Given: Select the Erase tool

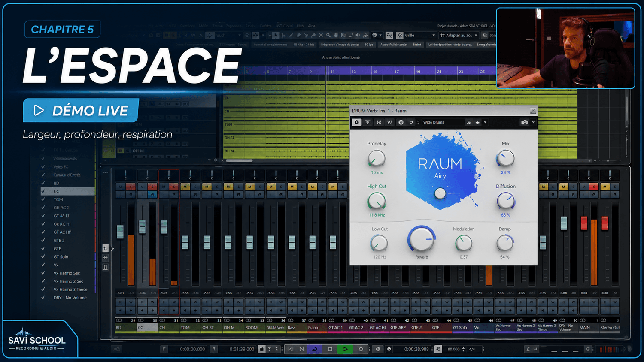Looking at the screenshot, I should [x=298, y=35].
